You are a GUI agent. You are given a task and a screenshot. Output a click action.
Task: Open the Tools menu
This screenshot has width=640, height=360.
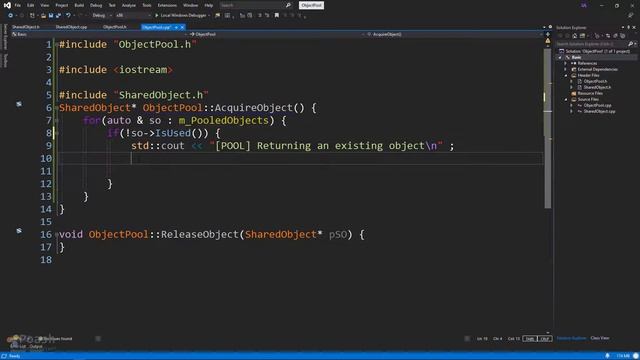point(147,5)
